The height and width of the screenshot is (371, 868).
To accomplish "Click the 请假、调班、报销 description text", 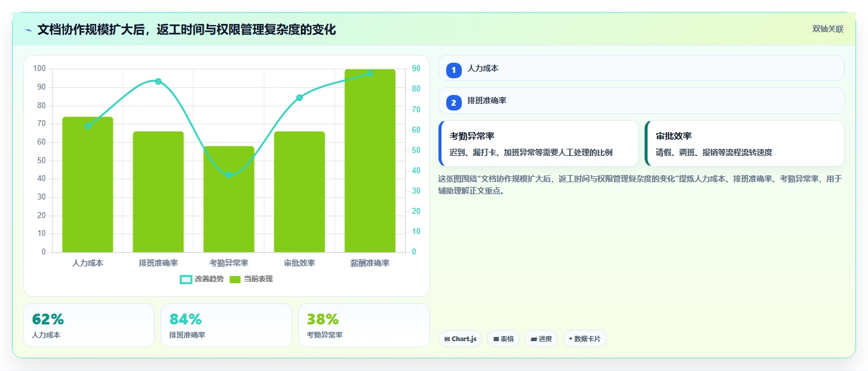I will 714,152.
